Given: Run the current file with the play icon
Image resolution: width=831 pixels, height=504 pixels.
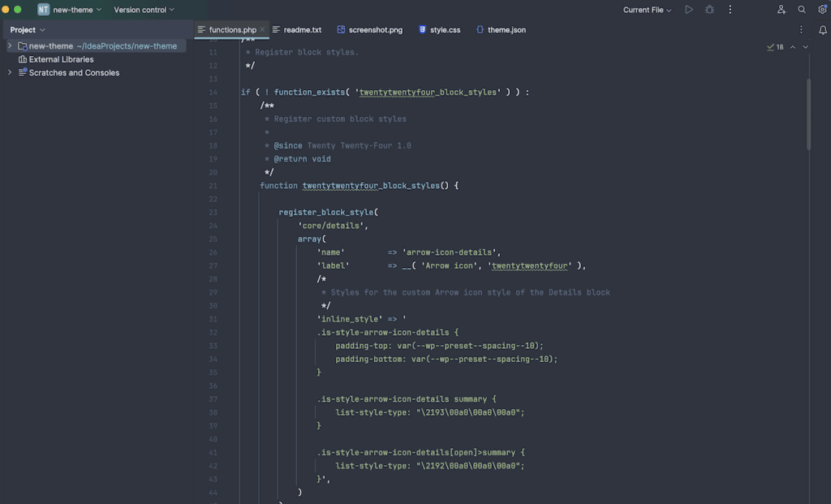Looking at the screenshot, I should (x=689, y=10).
